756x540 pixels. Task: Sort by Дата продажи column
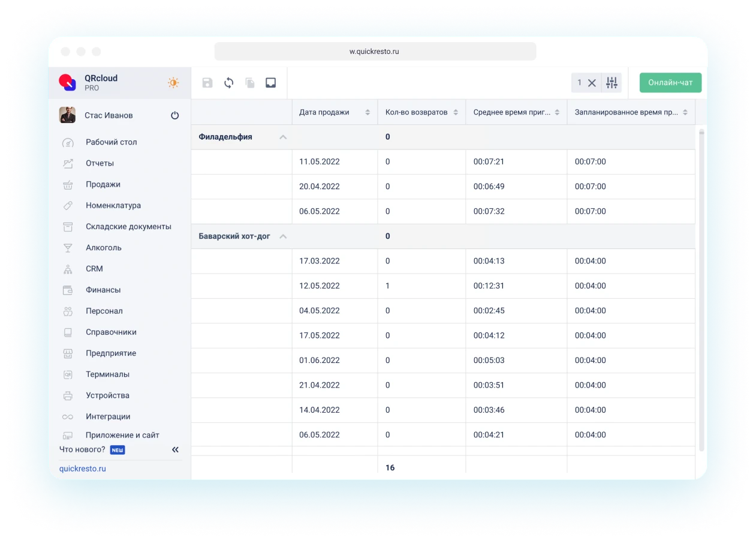[x=368, y=112]
